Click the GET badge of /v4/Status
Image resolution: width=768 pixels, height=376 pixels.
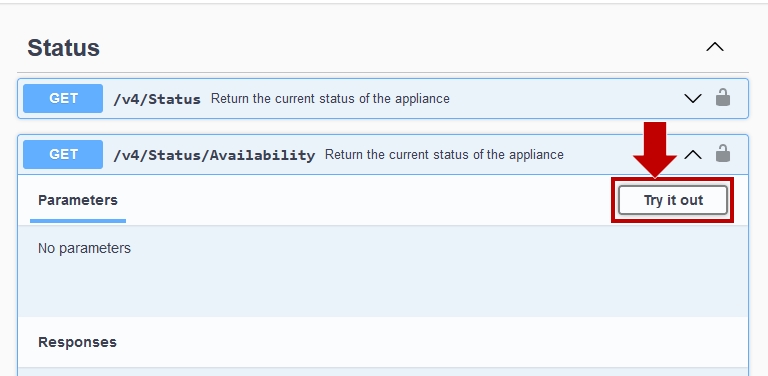pos(63,98)
